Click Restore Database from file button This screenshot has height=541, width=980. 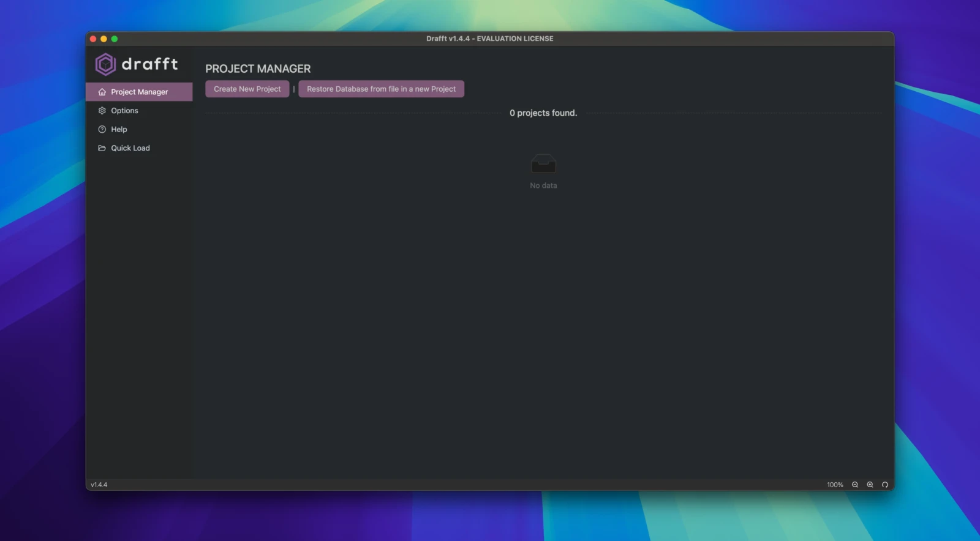[x=381, y=89]
